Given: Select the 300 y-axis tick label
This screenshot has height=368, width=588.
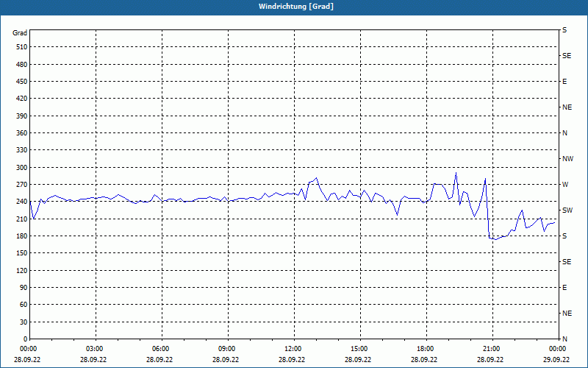Looking at the screenshot, I should click(21, 168).
